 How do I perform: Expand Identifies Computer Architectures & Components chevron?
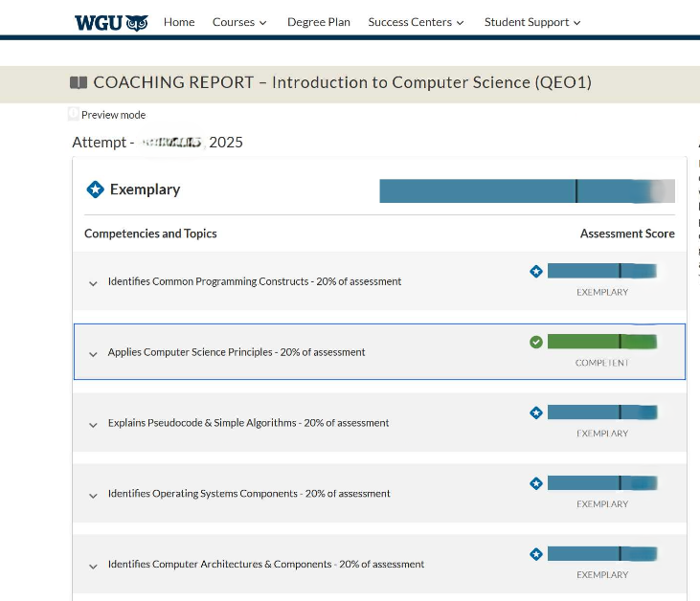pyautogui.click(x=93, y=567)
